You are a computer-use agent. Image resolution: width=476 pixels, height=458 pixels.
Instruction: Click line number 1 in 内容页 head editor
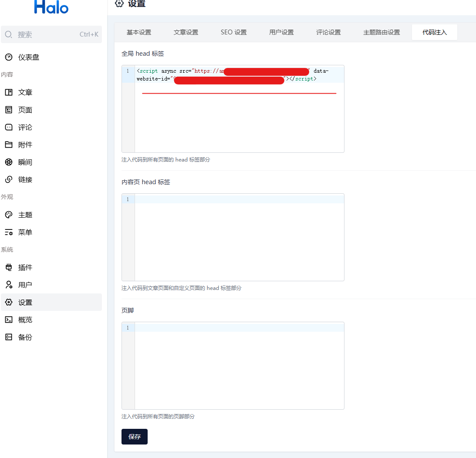128,199
